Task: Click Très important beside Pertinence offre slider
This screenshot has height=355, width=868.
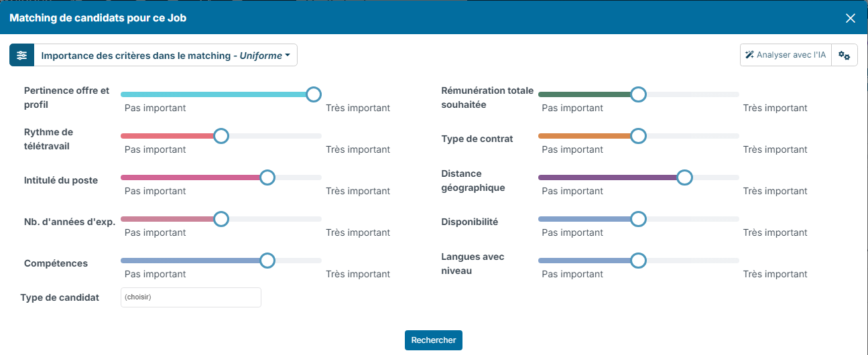Action: (x=358, y=108)
